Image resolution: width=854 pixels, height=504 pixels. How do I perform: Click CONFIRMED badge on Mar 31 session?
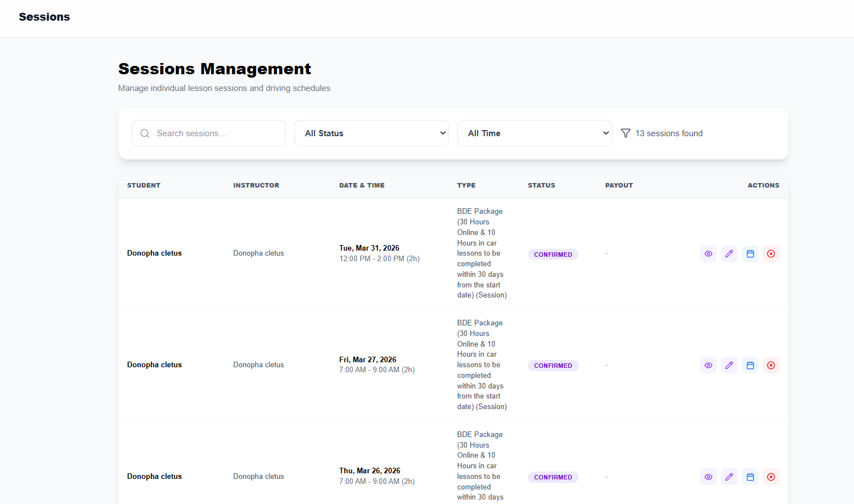point(553,255)
